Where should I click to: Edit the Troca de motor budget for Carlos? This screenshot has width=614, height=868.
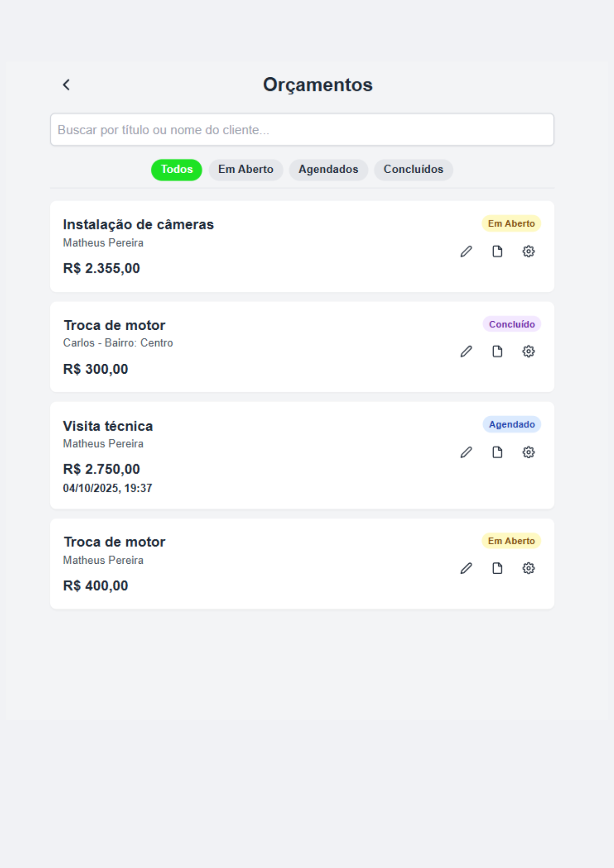click(x=465, y=352)
